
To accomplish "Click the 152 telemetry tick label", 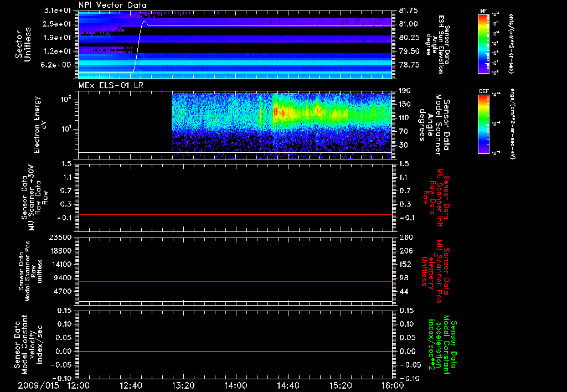I will point(405,264).
